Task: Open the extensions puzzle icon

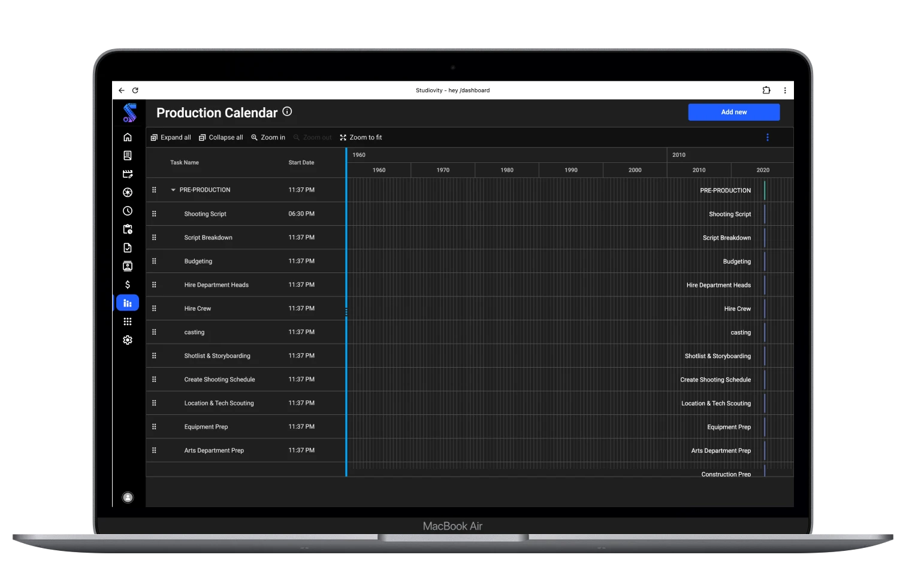Action: (766, 90)
